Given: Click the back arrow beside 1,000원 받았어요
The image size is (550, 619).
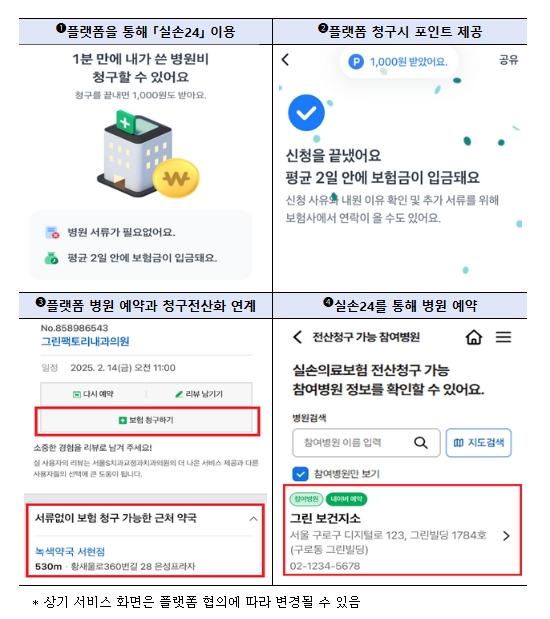Looking at the screenshot, I should pyautogui.click(x=285, y=60).
